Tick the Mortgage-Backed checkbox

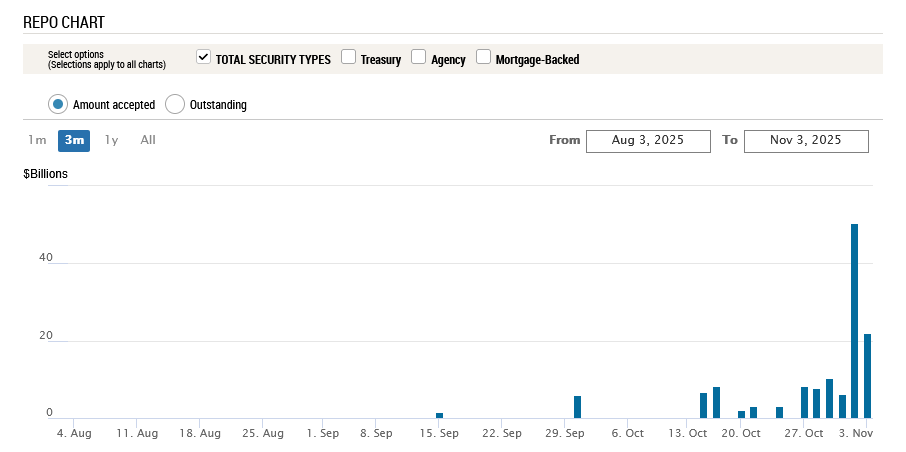pos(484,58)
